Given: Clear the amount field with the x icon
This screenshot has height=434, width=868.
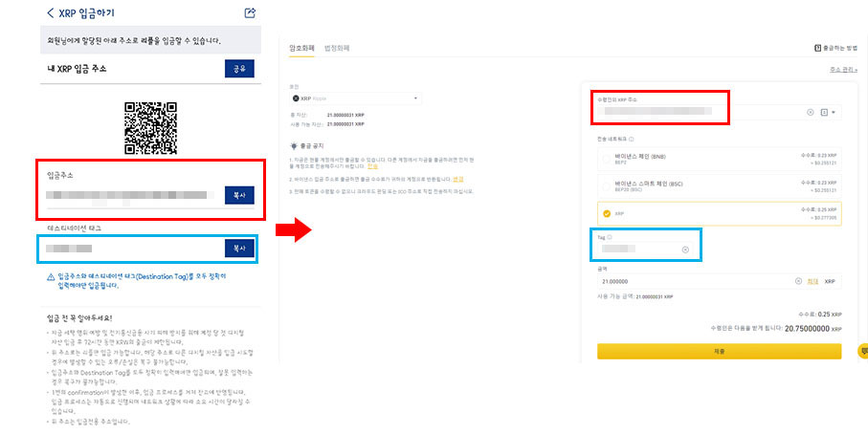Looking at the screenshot, I should point(798,281).
